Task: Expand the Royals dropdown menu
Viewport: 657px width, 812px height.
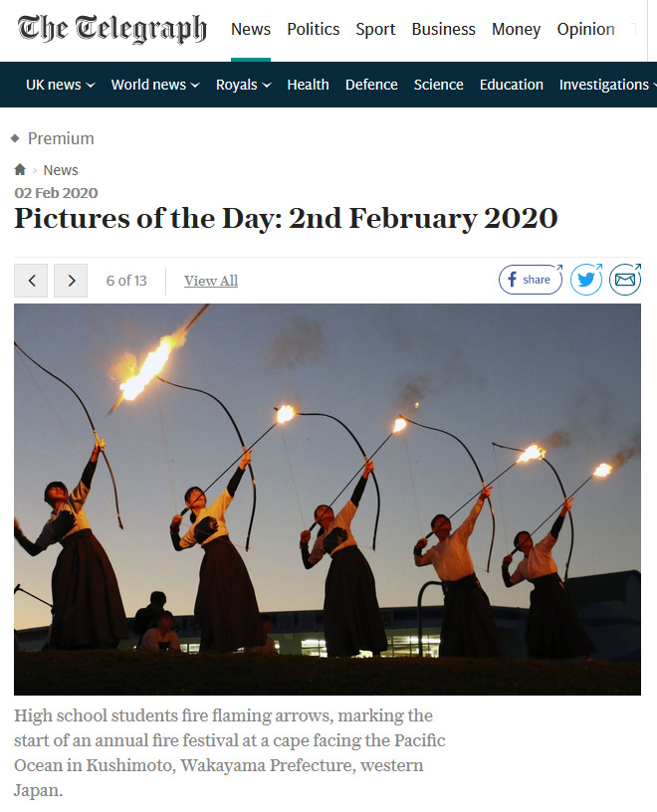Action: [x=244, y=85]
